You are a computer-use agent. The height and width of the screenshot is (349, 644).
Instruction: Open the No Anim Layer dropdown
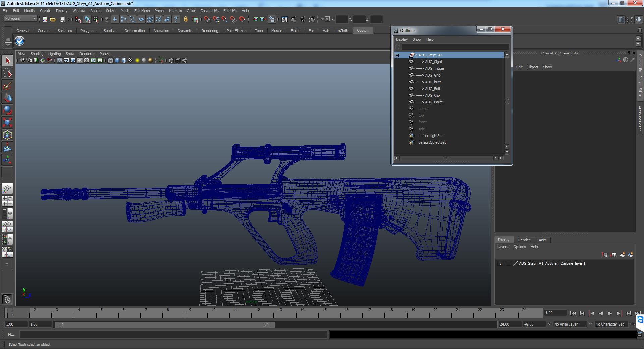(570, 324)
